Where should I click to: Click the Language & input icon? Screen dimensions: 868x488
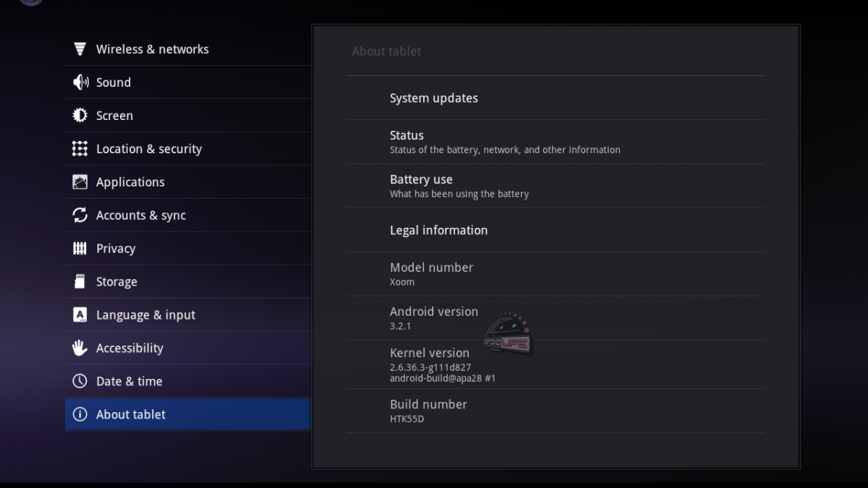tap(80, 315)
